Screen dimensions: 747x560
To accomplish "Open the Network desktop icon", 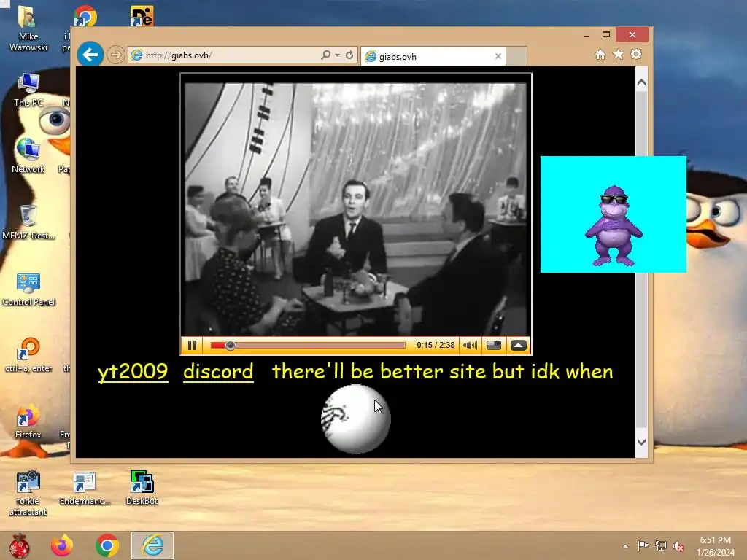I will click(28, 156).
